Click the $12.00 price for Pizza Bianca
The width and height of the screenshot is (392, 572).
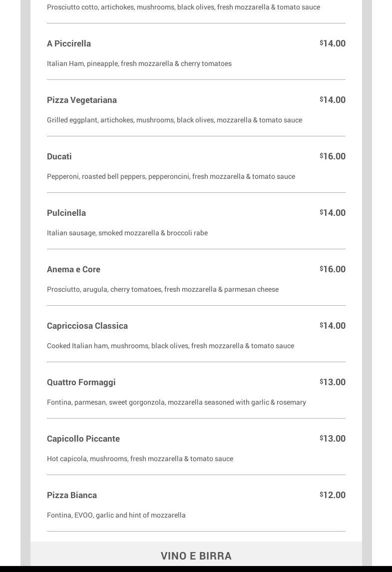click(x=333, y=495)
